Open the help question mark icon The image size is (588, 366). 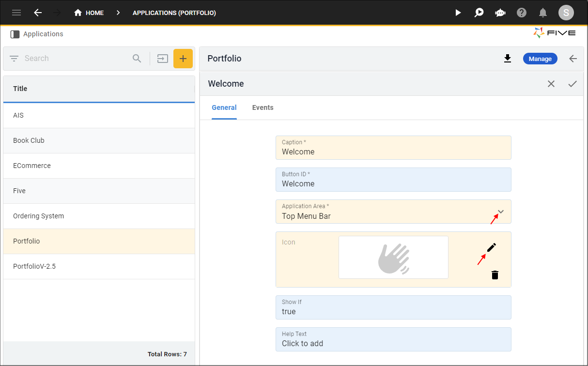tap(522, 13)
